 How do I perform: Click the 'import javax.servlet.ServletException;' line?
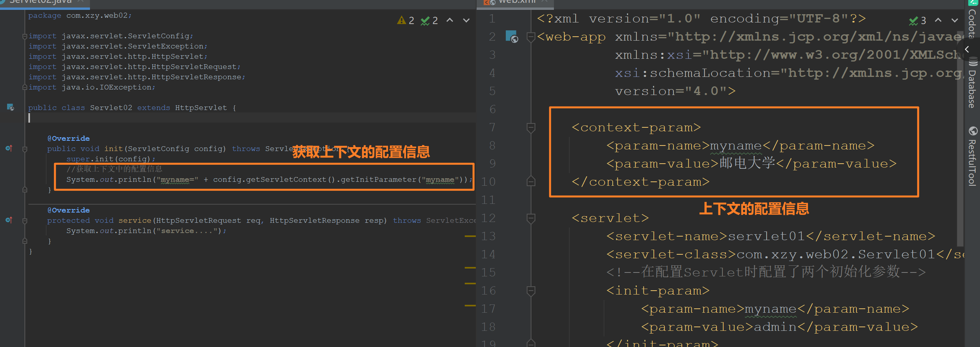[x=118, y=47]
